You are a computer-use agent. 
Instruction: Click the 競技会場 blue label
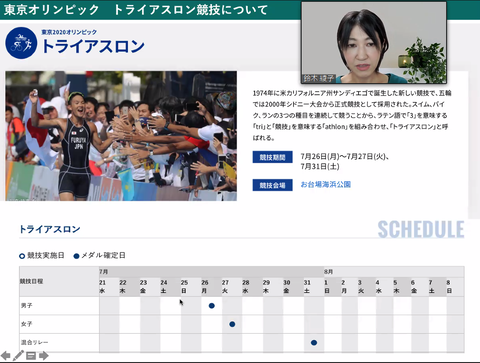click(272, 185)
